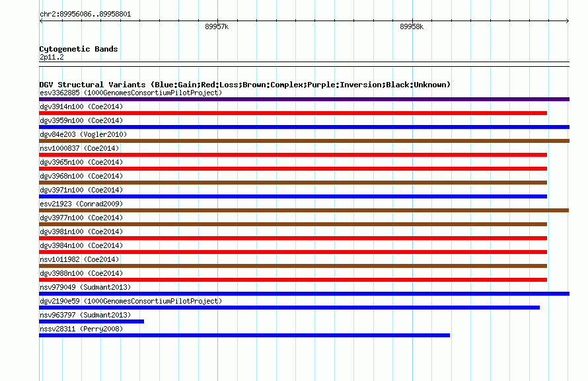Click the red nsv1000837 loss bar
Screen dimensions: 588x381
click(293, 155)
